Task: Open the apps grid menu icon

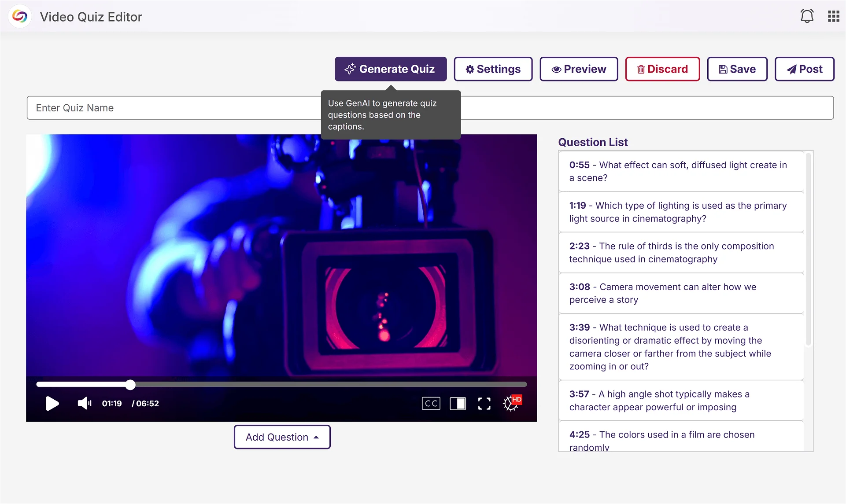Action: click(x=833, y=16)
